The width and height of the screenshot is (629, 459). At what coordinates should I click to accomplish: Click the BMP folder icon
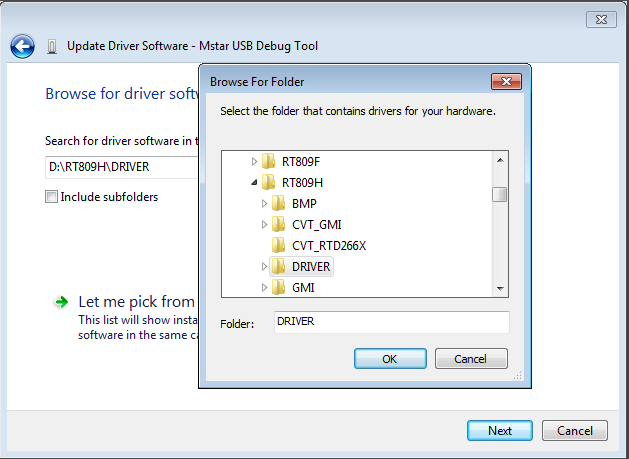(x=278, y=203)
